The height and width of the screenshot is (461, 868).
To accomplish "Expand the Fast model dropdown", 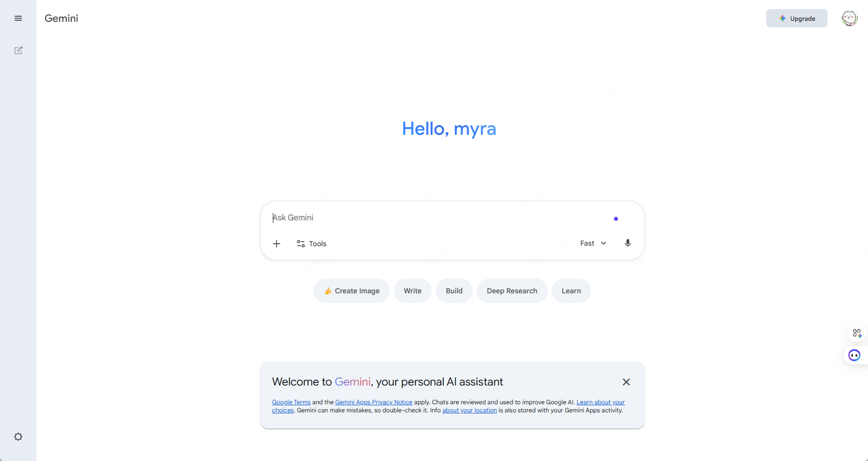I will (593, 243).
